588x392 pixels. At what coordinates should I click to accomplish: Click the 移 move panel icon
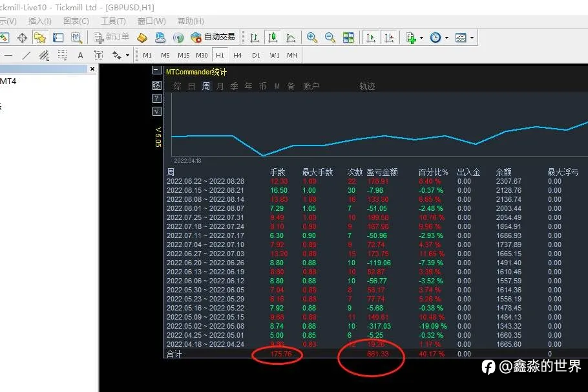157,85
